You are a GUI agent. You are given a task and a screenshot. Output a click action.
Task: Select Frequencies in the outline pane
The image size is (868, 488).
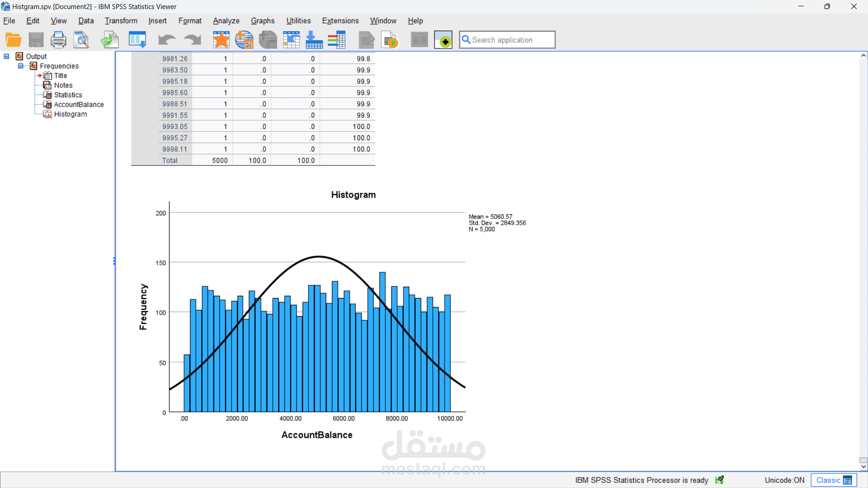59,66
